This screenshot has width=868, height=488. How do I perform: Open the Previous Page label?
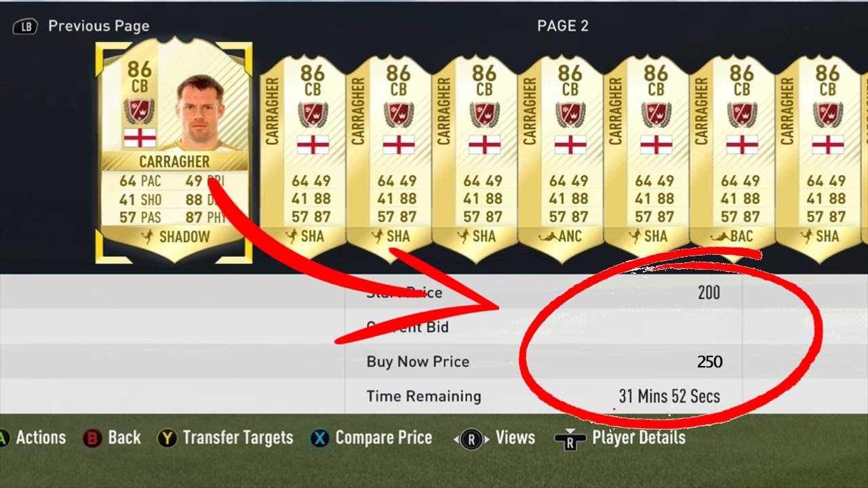point(99,26)
